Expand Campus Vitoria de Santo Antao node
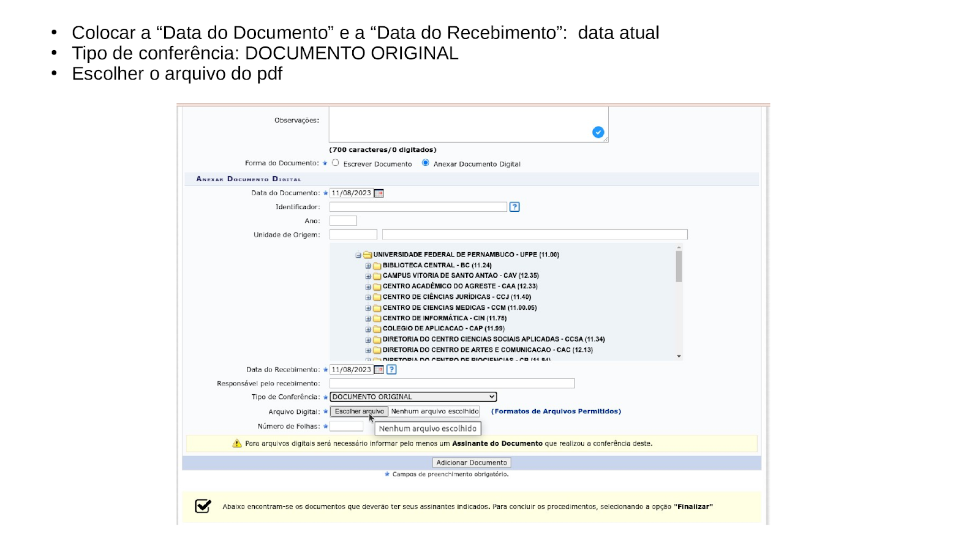This screenshot has width=980, height=551. pyautogui.click(x=368, y=276)
